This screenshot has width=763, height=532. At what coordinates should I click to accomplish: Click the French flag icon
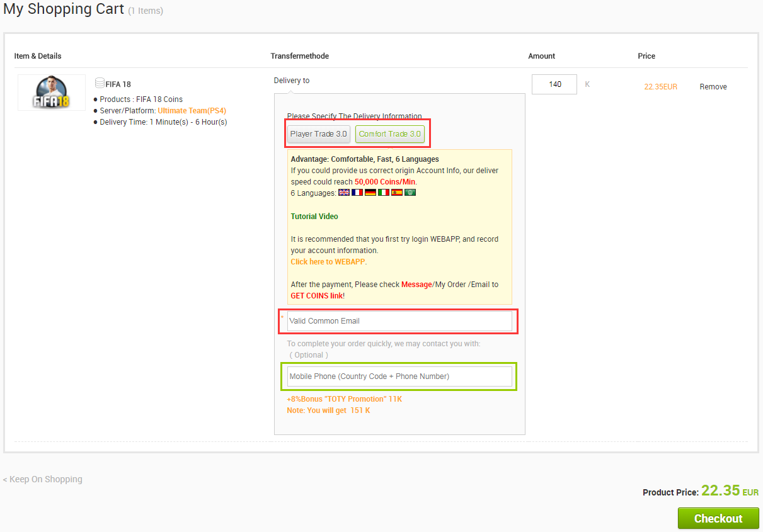point(357,193)
